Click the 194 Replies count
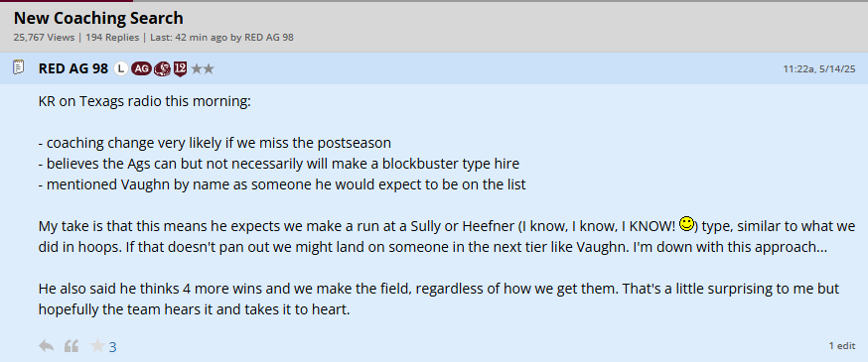Viewport: 868px width, 362px height. pyautogui.click(x=112, y=38)
